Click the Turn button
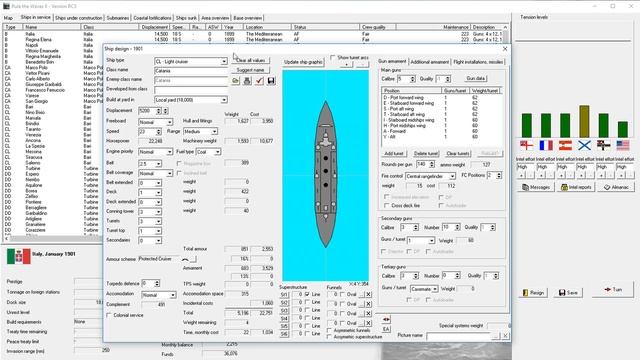This screenshot has height=360, width=640. (x=613, y=289)
